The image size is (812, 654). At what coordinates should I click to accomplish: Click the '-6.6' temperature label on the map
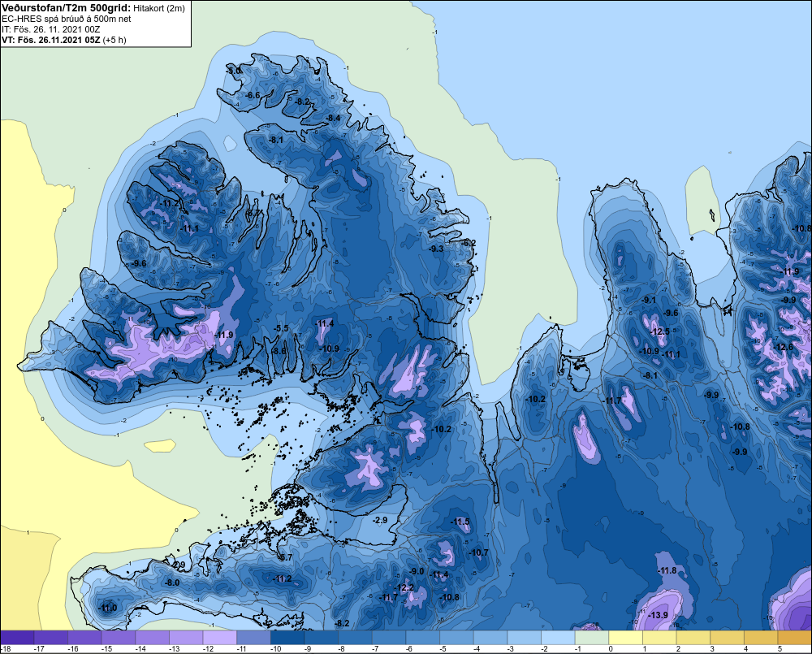point(253,95)
